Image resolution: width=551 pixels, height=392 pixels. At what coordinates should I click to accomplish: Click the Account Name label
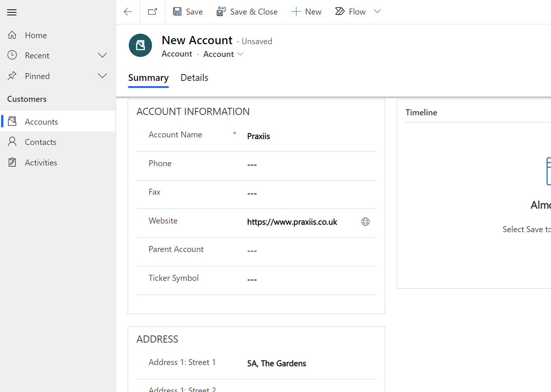coord(175,135)
